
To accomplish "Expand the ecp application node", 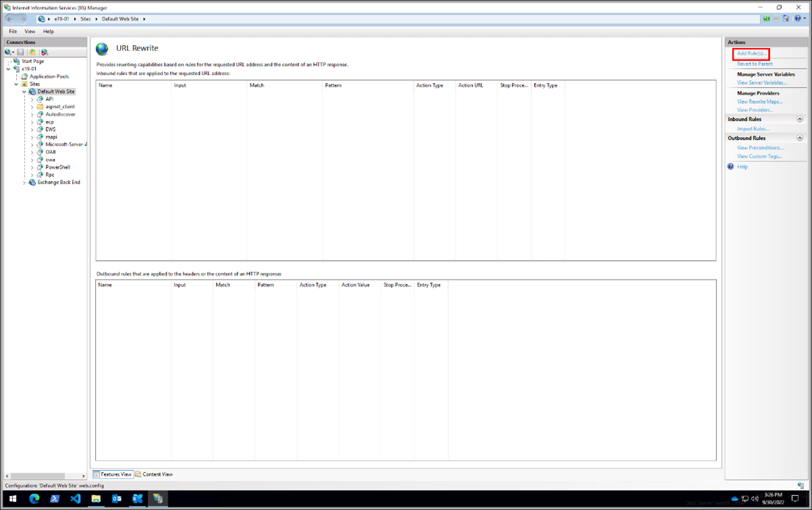I will pos(32,122).
